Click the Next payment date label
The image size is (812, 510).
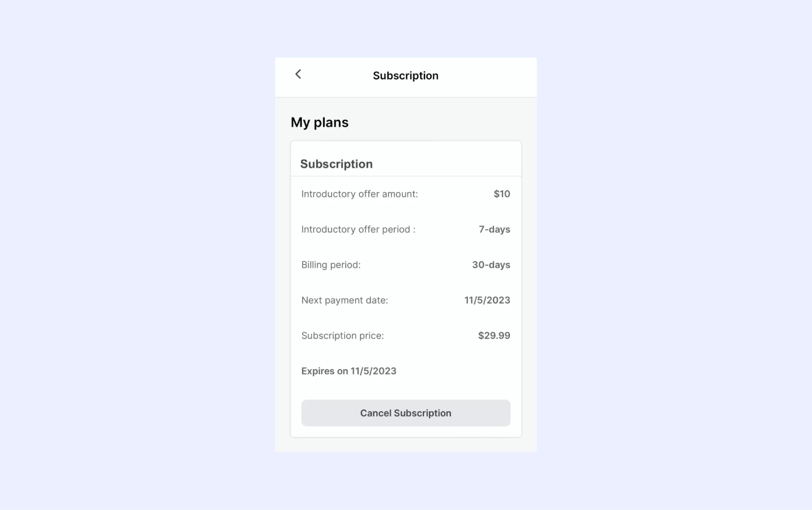click(344, 300)
